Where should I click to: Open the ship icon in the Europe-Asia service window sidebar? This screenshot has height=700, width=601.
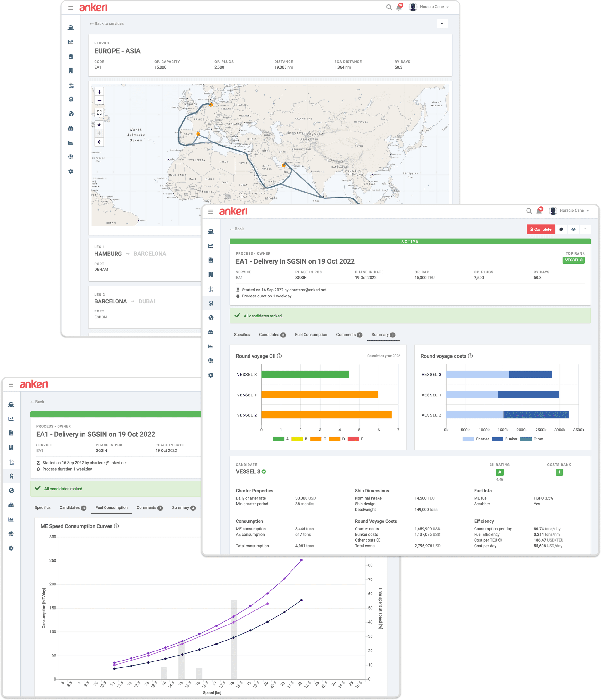pyautogui.click(x=71, y=28)
